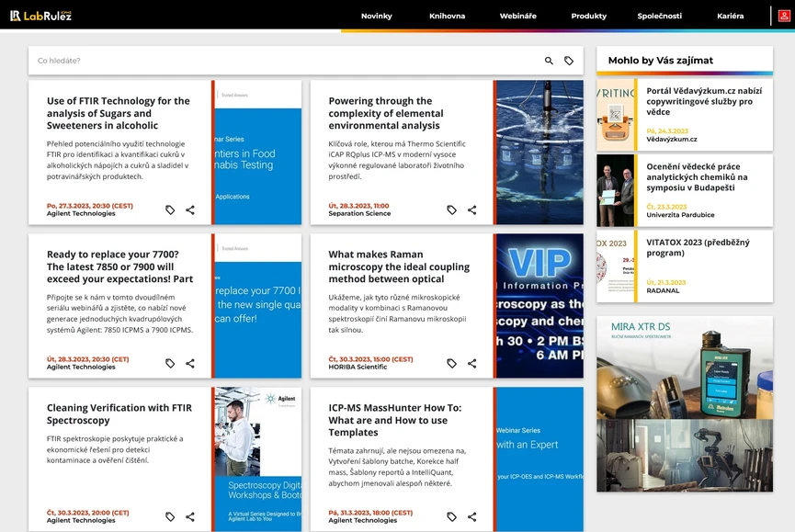Open 'Powering through the complexity' webinar title
The height and width of the screenshot is (532, 795).
click(386, 113)
